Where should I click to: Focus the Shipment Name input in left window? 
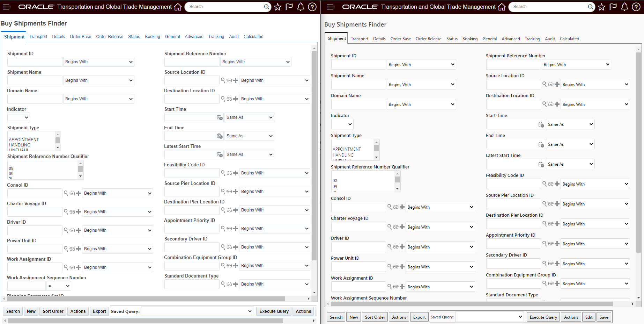click(35, 80)
